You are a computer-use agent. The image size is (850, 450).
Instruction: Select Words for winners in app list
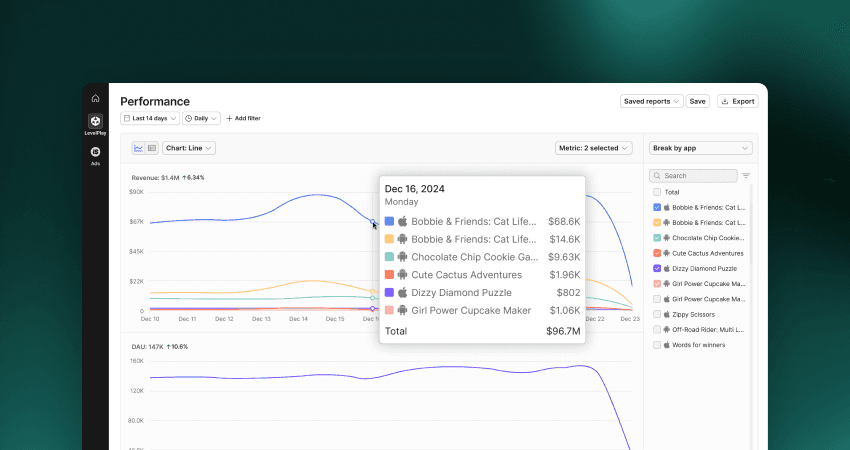coord(696,345)
